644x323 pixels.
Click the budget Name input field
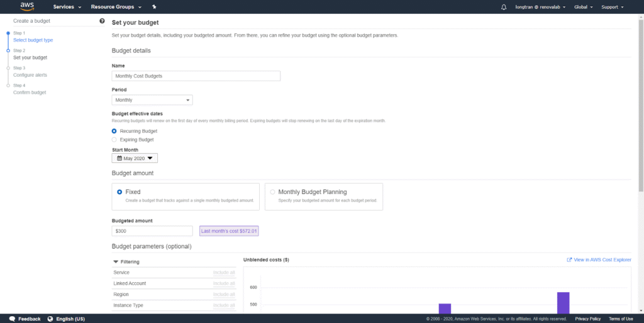click(196, 76)
